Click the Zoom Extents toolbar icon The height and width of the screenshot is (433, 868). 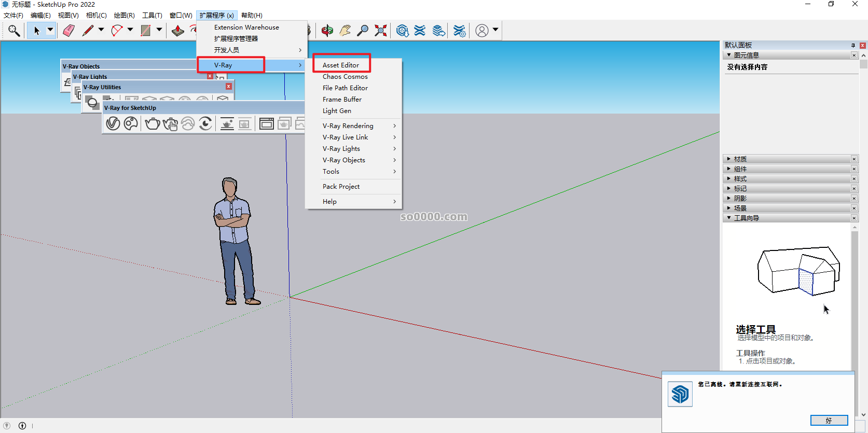click(x=381, y=31)
